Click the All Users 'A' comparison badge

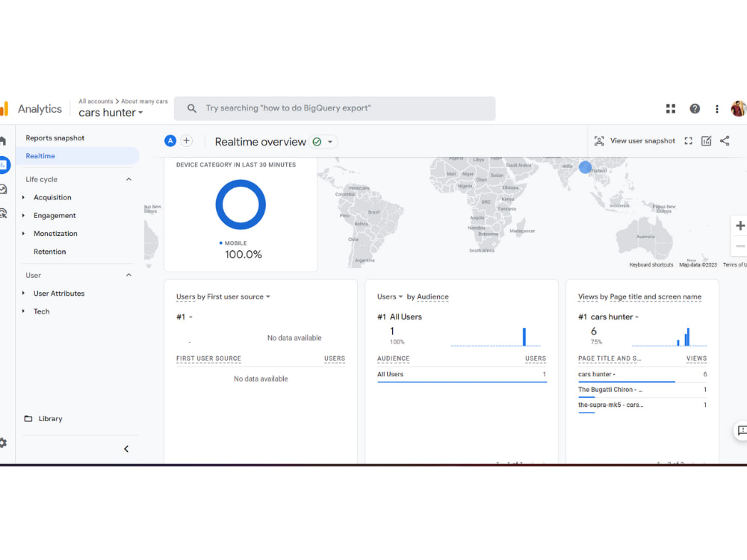170,141
